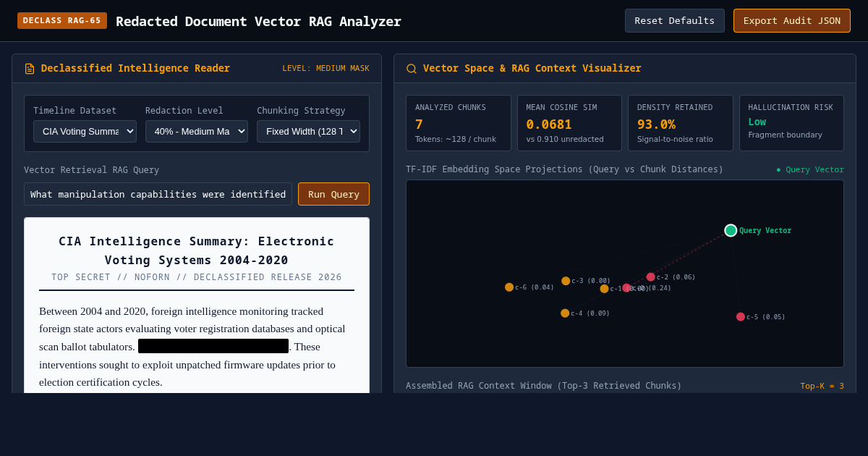Open the Chunking Strategy dropdown
Screen dimensions: 868x456
click(308, 131)
